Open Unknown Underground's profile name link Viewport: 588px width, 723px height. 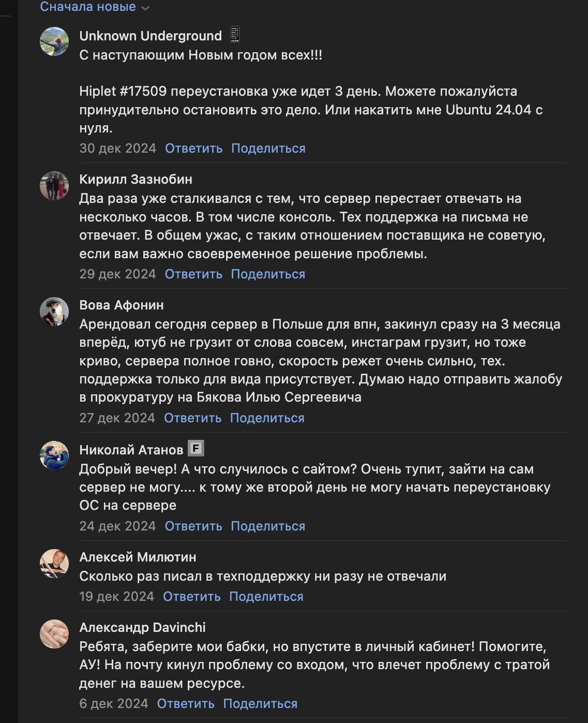click(150, 36)
